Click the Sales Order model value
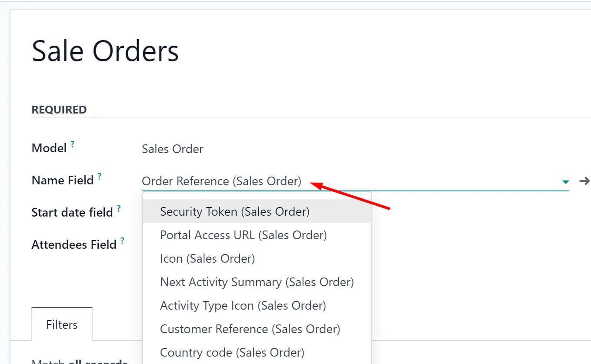The image size is (591, 364). tap(173, 149)
